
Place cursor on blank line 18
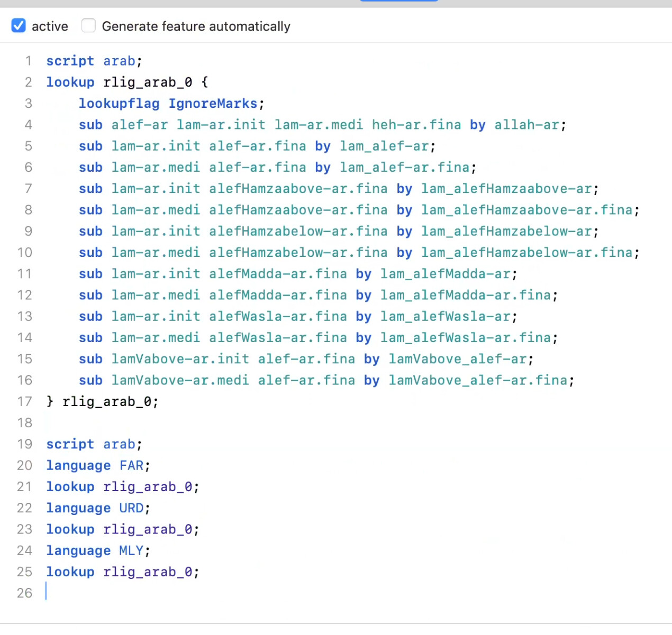pos(159,423)
